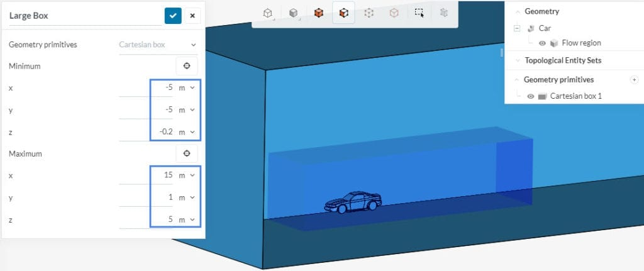Select the Flow region tree item
This screenshot has width=644, height=271.
(581, 43)
